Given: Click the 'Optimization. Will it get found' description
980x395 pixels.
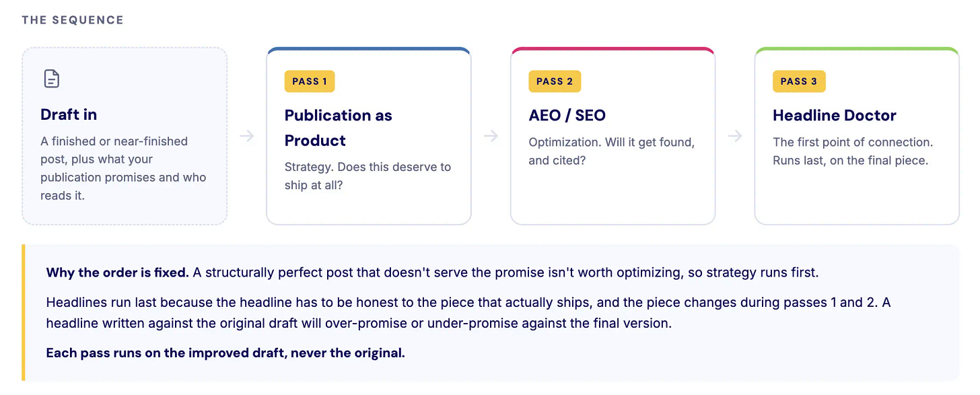Looking at the screenshot, I should pyautogui.click(x=612, y=151).
